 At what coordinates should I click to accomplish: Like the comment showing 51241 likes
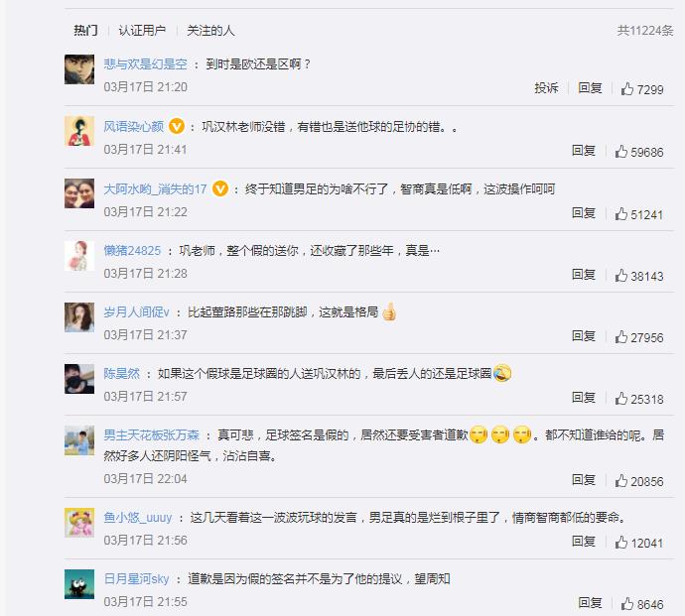tap(620, 214)
